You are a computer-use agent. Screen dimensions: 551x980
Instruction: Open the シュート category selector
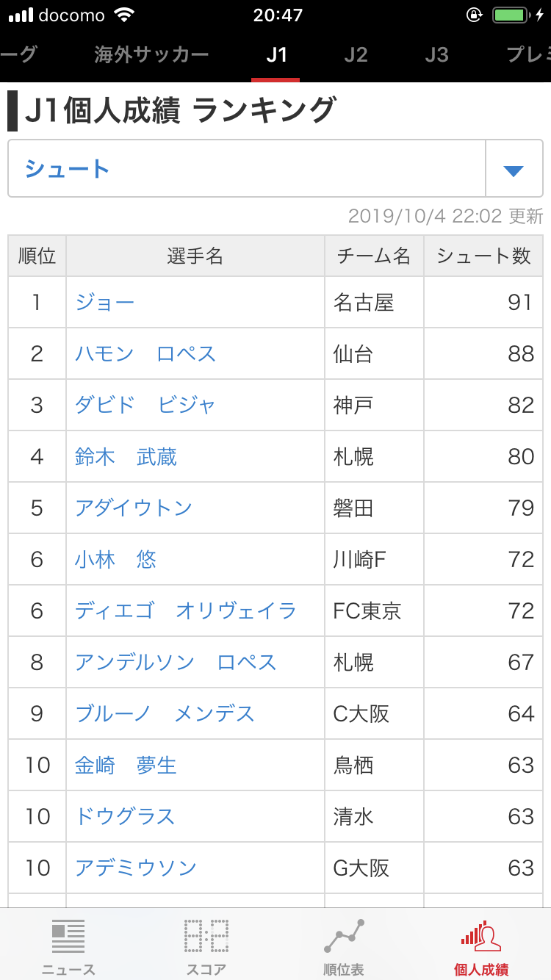275,169
